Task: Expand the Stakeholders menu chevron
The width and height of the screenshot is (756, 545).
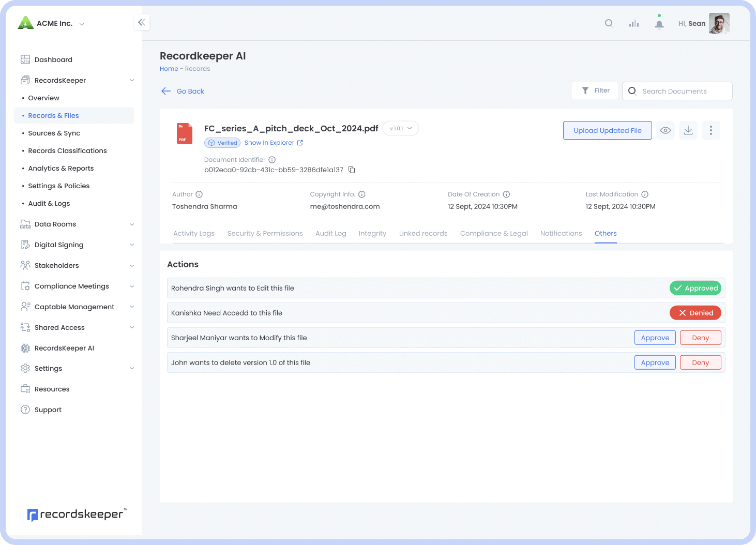Action: pos(131,266)
